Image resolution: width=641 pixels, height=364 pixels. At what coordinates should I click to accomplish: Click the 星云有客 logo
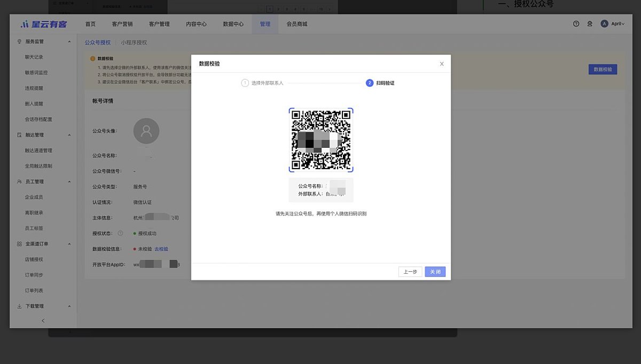coord(43,24)
